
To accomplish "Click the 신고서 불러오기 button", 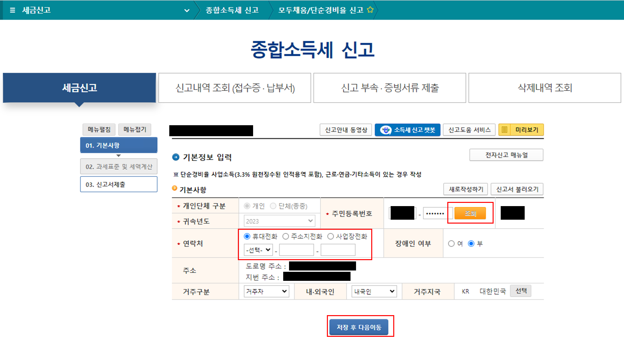I will (517, 189).
